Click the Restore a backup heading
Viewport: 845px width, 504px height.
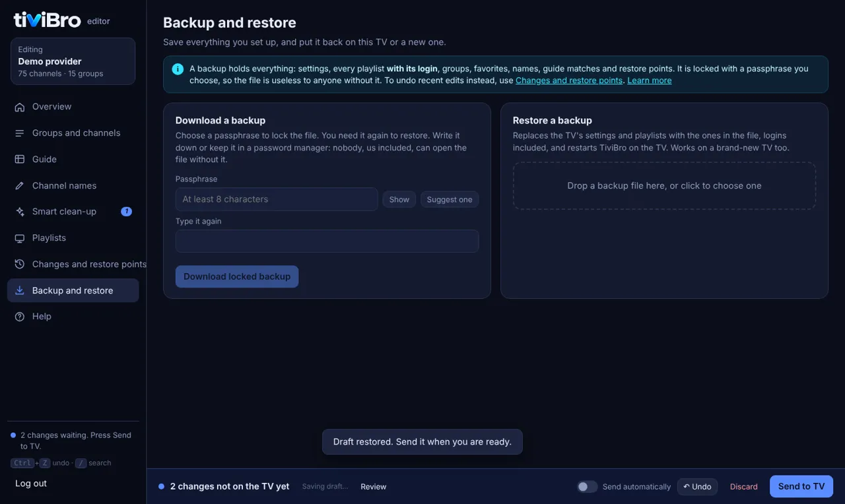point(553,121)
